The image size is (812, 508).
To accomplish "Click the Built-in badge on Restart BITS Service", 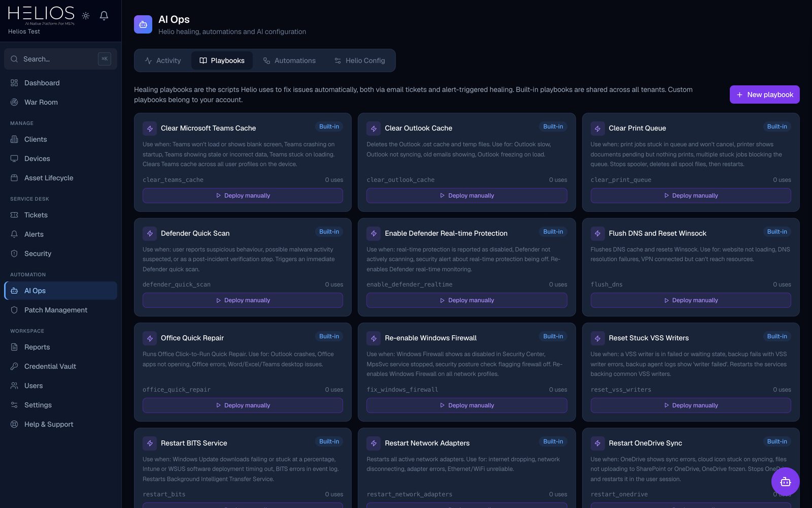I will pos(329,441).
